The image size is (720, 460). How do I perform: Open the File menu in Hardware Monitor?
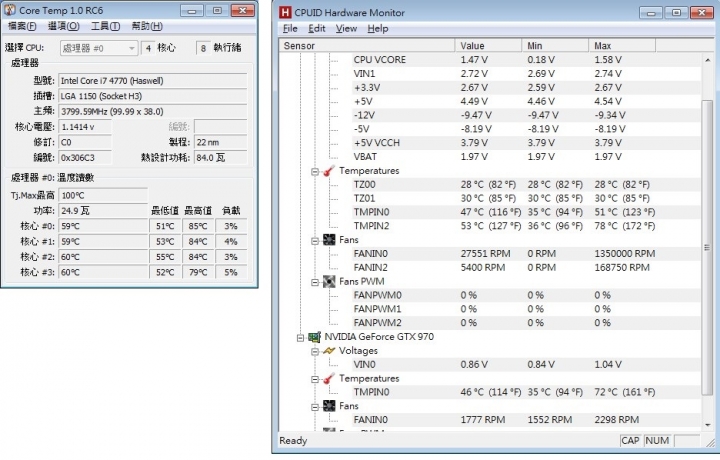coord(290,28)
